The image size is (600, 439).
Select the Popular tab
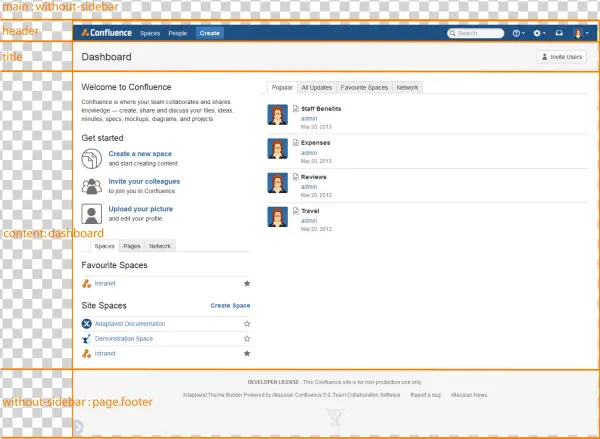click(282, 88)
